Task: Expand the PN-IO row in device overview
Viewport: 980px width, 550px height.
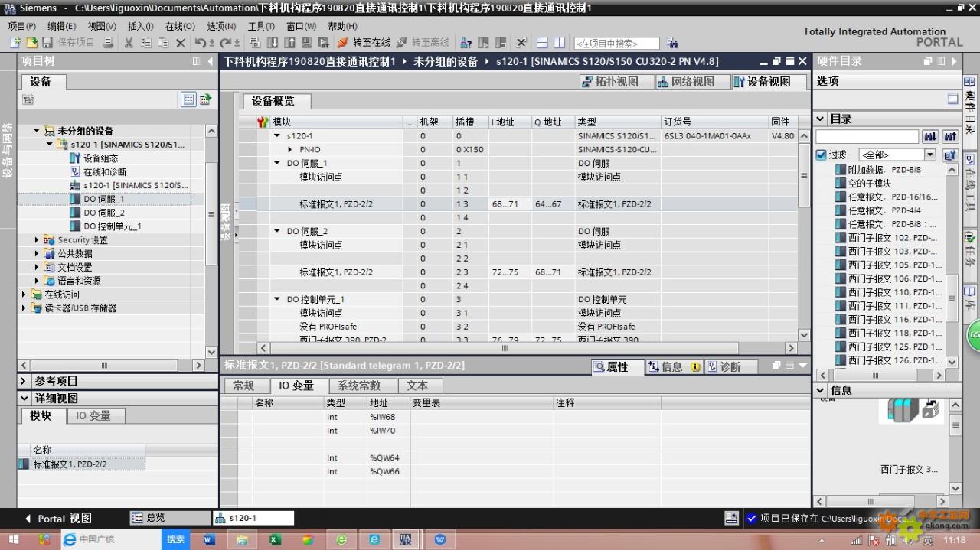Action: (290, 150)
